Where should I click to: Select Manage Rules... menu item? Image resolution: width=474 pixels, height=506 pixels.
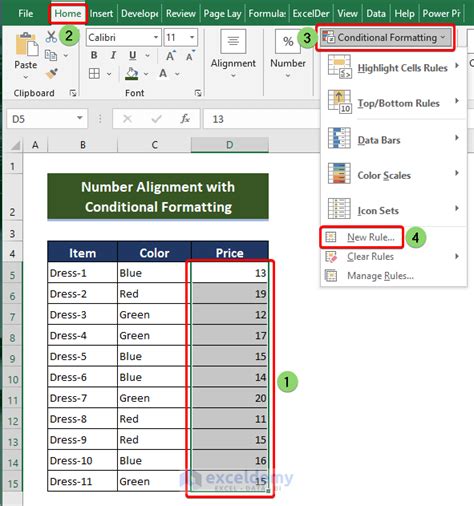click(x=393, y=276)
